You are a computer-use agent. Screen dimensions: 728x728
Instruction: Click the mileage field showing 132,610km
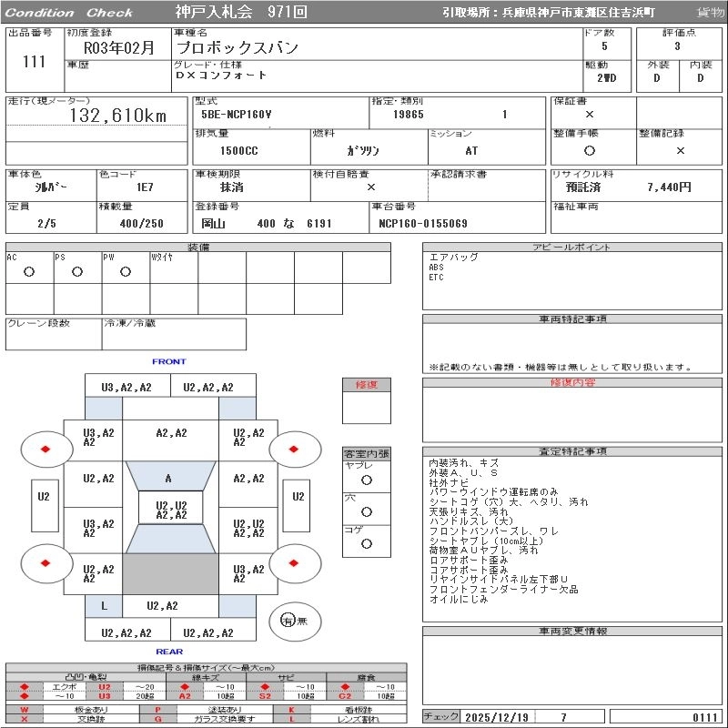pyautogui.click(x=118, y=116)
